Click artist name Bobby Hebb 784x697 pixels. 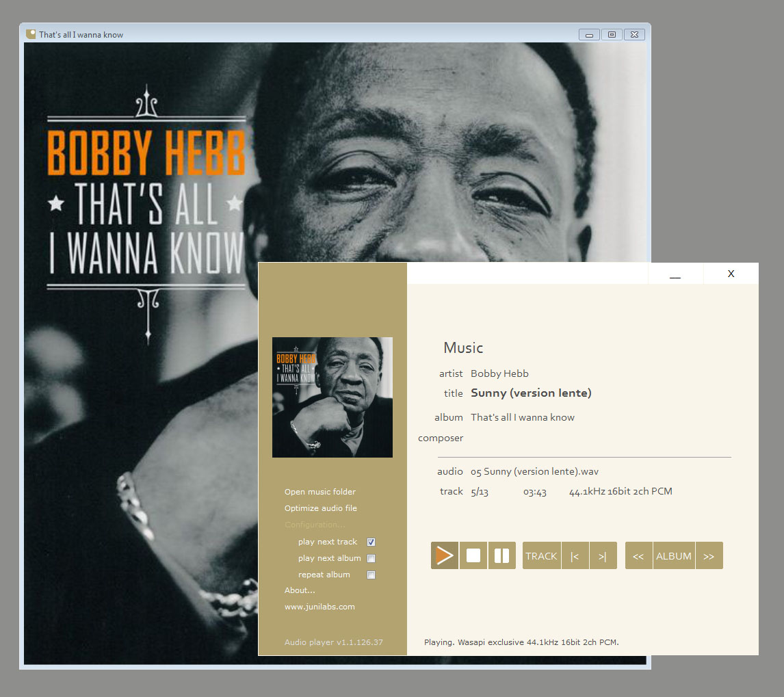pos(499,373)
